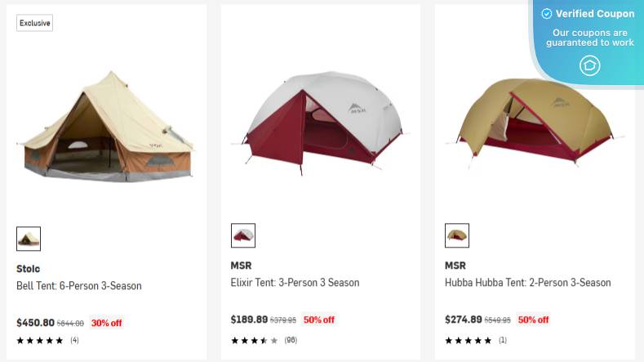
Task: Open the MSR Elixir Tent product image
Action: click(x=320, y=123)
